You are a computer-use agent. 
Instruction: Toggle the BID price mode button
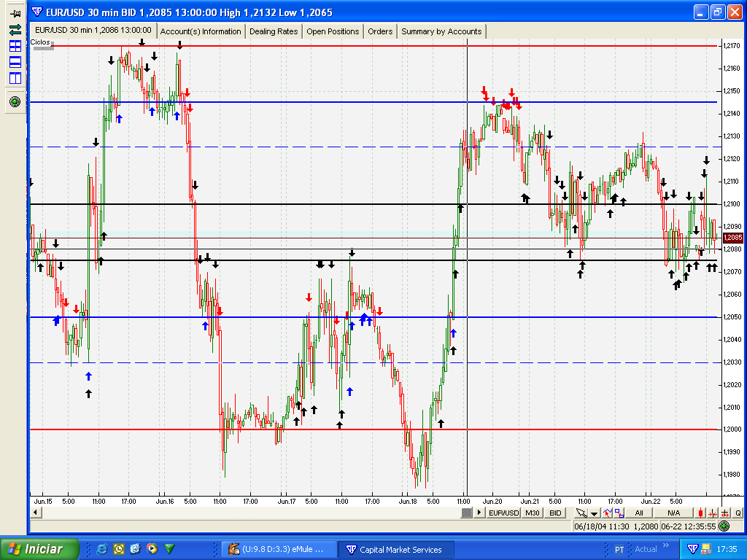(554, 513)
